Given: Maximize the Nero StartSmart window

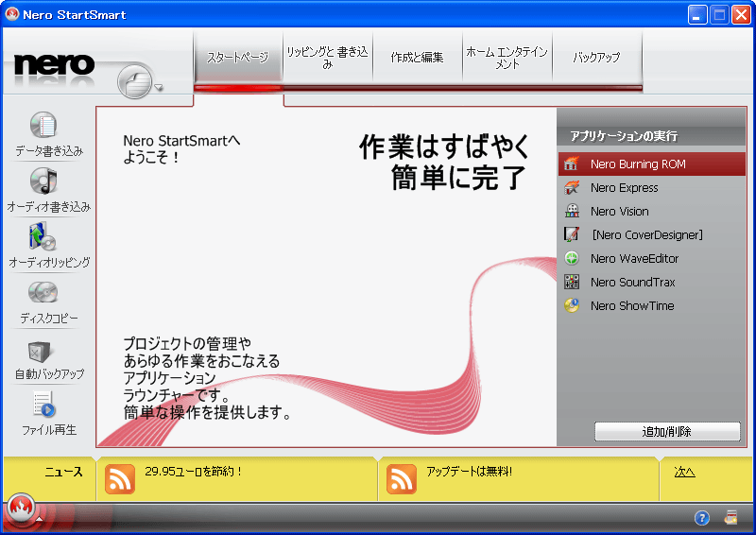Looking at the screenshot, I should 719,15.
